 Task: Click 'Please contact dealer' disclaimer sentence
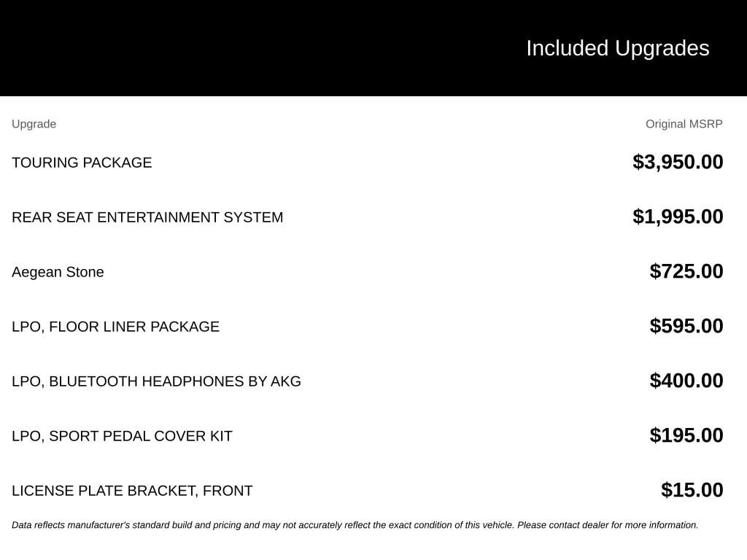point(608,525)
